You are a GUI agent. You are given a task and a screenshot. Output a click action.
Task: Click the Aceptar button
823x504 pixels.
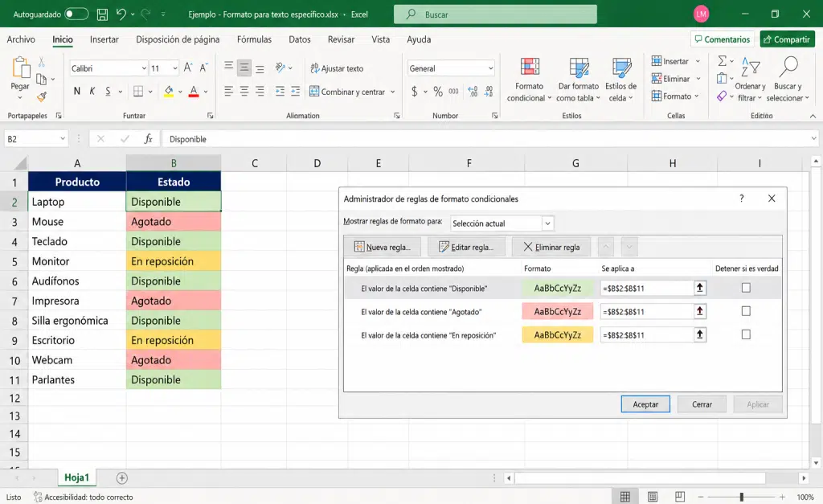pos(645,404)
